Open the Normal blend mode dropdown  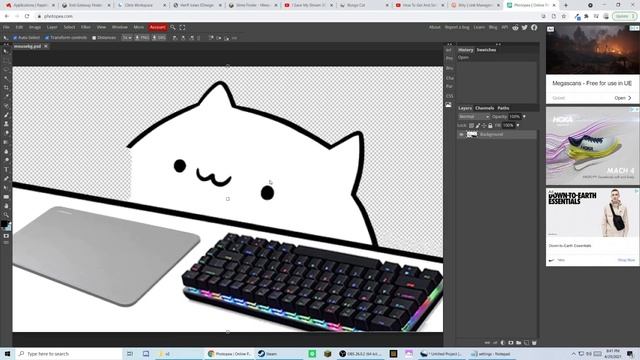click(x=473, y=117)
